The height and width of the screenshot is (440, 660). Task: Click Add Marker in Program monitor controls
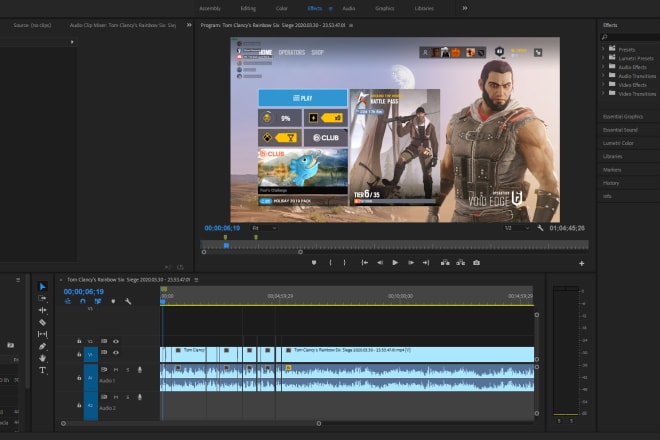314,262
